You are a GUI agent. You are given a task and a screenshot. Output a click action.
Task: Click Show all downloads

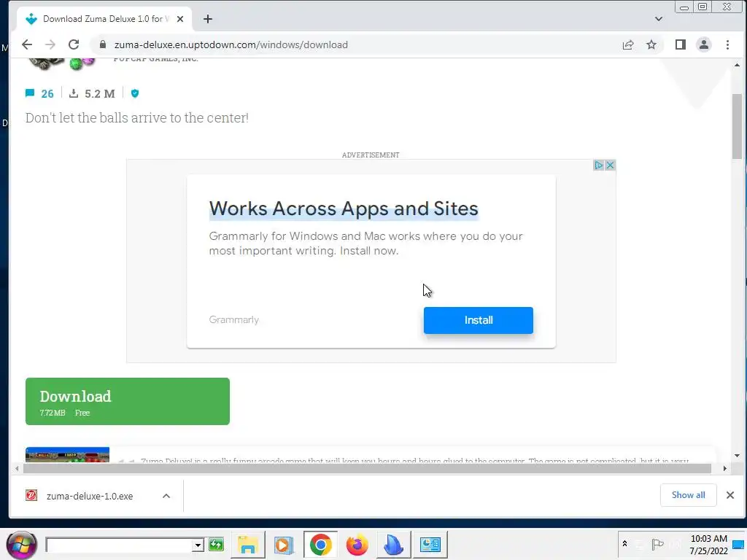[x=689, y=495]
